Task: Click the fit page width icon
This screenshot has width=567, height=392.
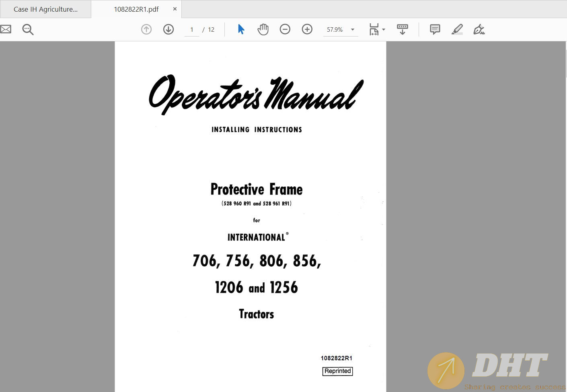Action: (x=374, y=29)
